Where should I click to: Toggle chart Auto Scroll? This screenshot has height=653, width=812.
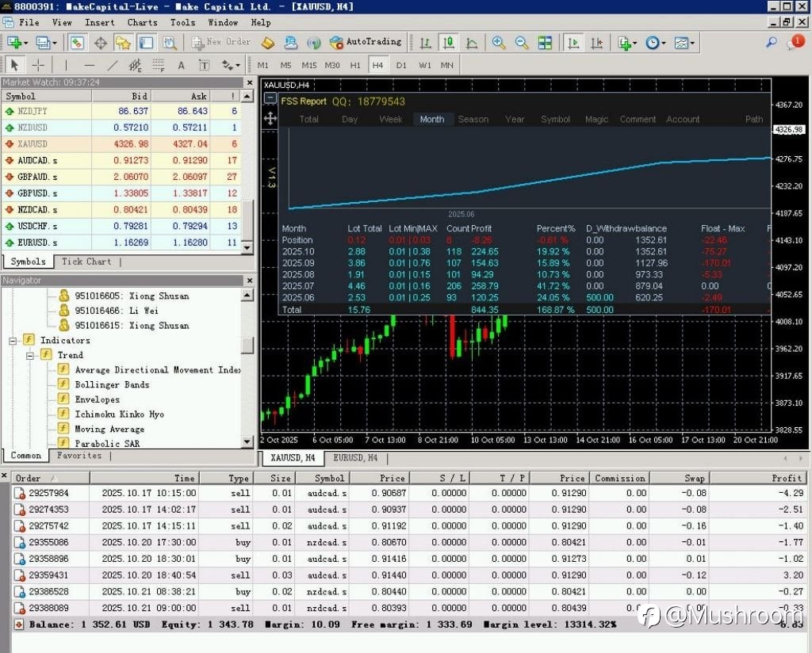click(573, 43)
